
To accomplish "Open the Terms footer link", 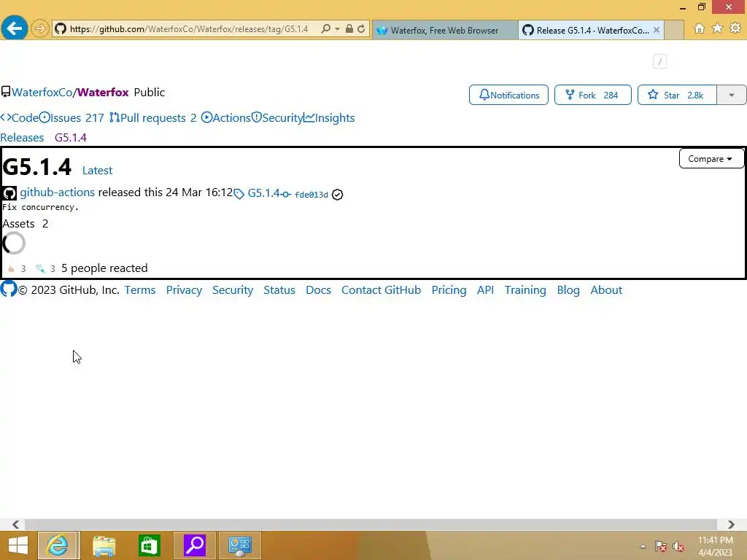I will (140, 290).
